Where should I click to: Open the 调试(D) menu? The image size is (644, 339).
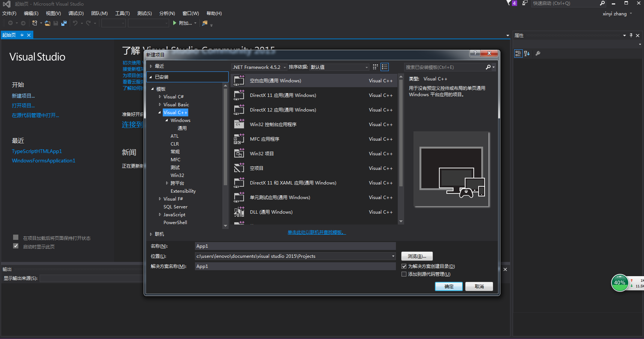pyautogui.click(x=76, y=13)
